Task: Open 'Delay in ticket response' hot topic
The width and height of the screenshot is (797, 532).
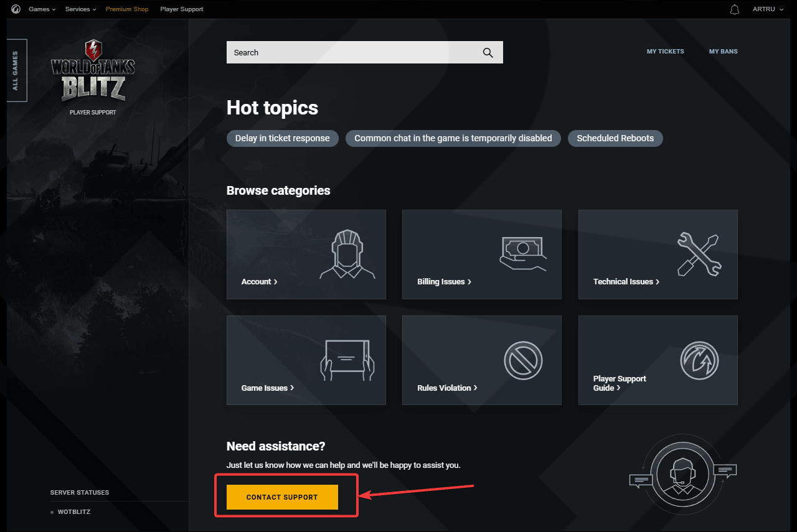Action: coord(283,138)
